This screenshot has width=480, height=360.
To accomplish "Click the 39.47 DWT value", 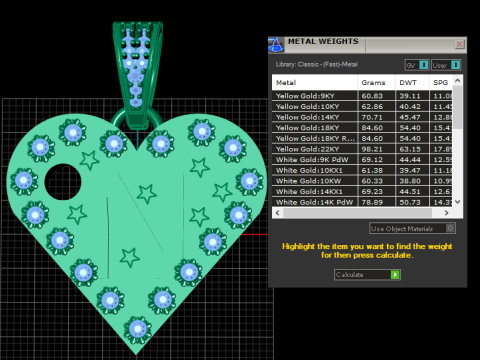I will (410, 170).
